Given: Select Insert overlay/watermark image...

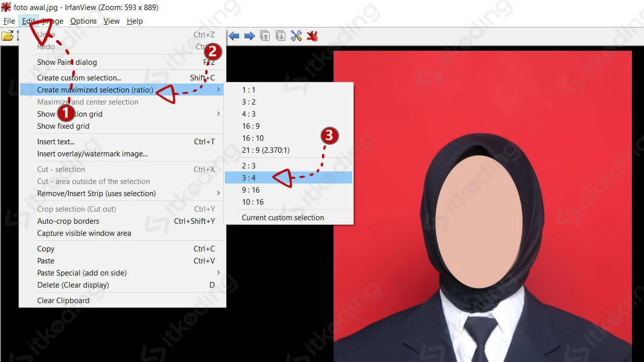Looking at the screenshot, I should [x=122, y=154].
